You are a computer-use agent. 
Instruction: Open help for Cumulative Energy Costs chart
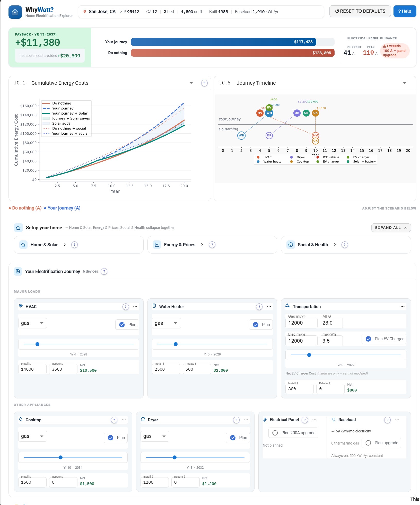(204, 83)
